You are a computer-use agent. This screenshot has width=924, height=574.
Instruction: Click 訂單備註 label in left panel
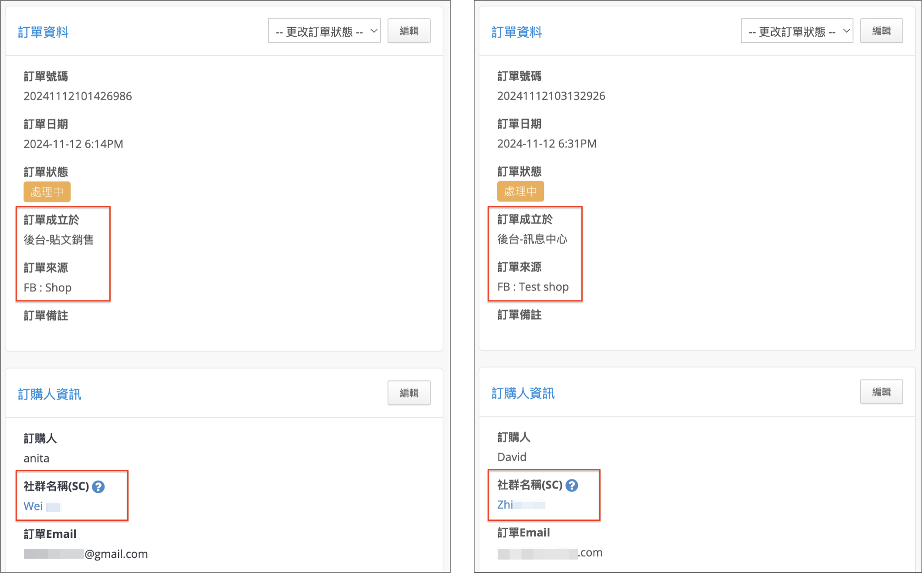point(46,316)
